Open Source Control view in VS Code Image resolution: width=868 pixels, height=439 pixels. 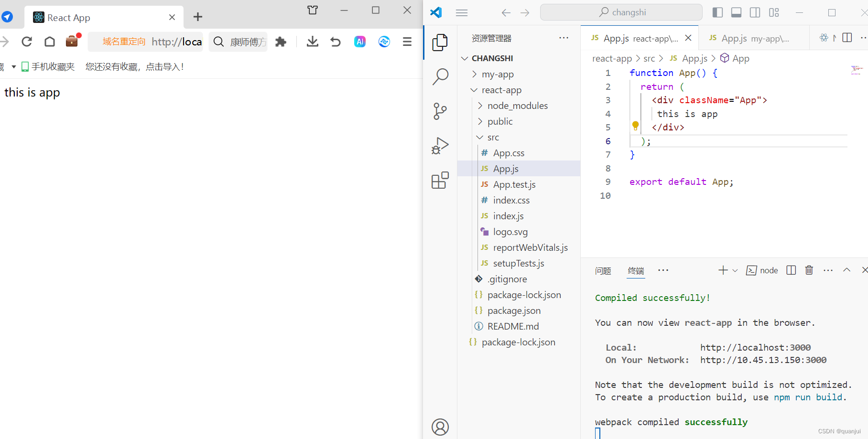[440, 111]
